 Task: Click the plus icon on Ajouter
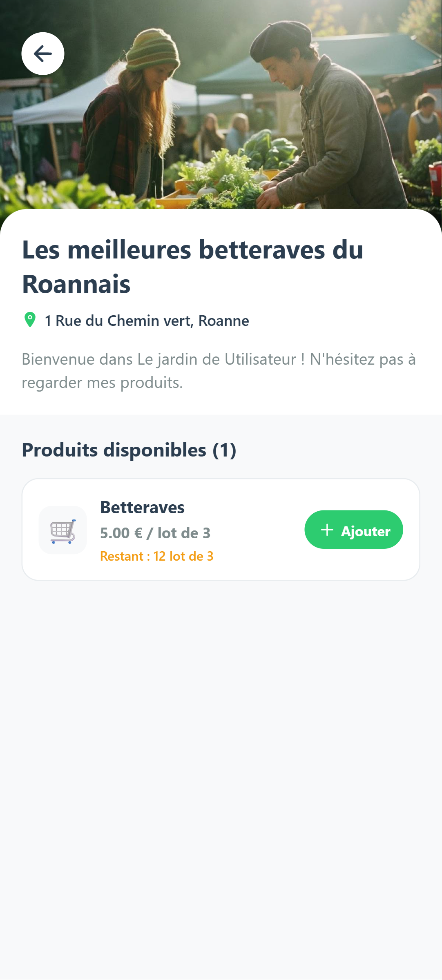point(327,530)
